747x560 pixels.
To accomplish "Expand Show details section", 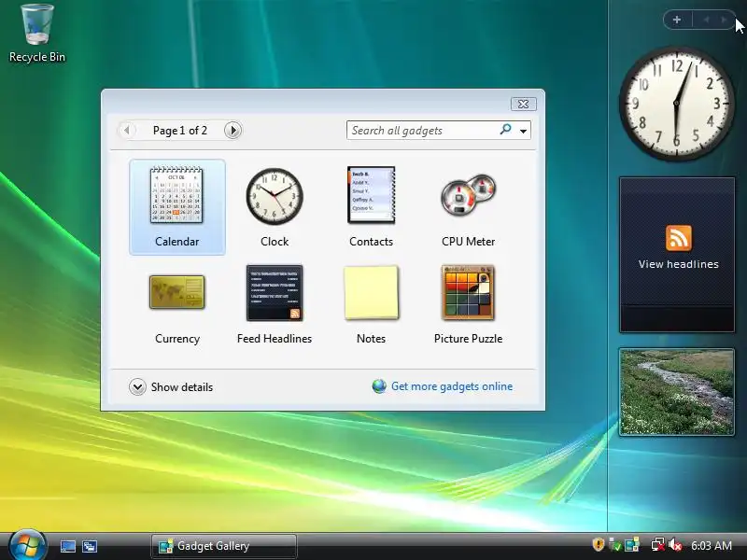I will (x=171, y=387).
